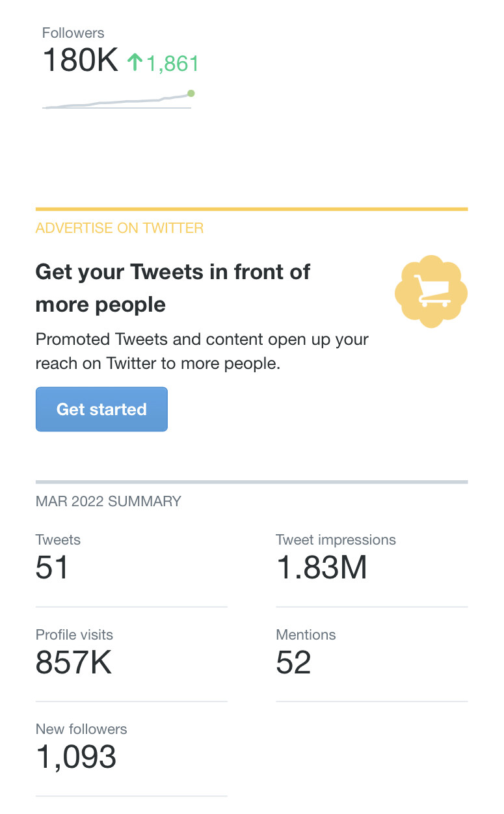Select the 180K followers count
The height and width of the screenshot is (814, 504).
pos(81,61)
